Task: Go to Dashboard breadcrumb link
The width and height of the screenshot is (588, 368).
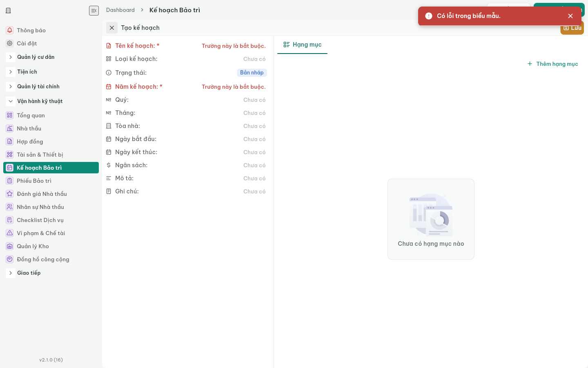Action: tap(120, 10)
